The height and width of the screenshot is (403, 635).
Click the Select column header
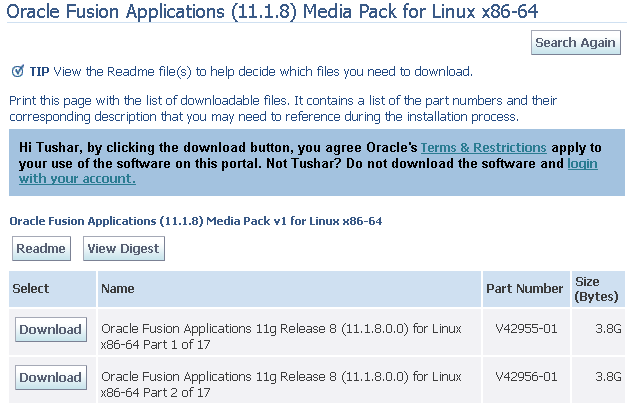pyautogui.click(x=31, y=288)
